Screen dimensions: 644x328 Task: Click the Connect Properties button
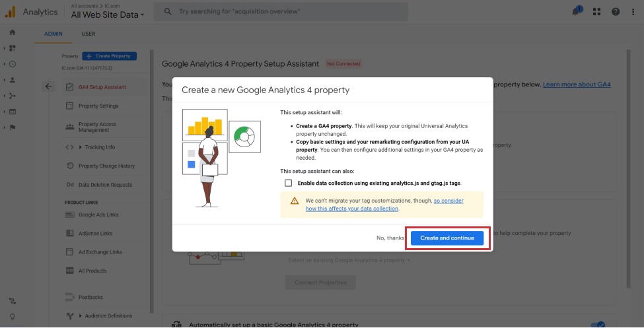[x=321, y=282]
